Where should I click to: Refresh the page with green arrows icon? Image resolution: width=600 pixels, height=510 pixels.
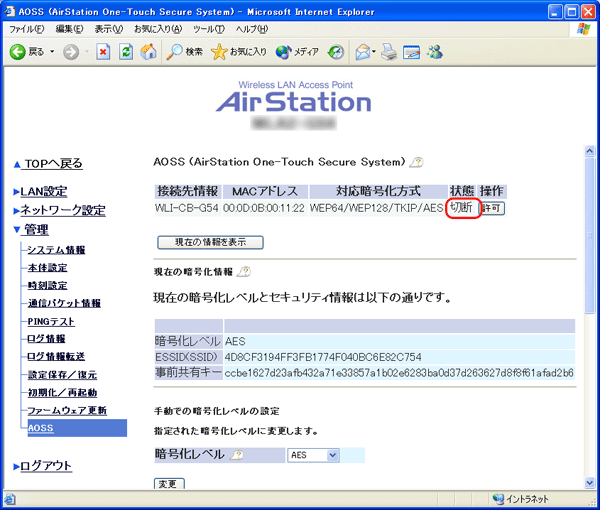126,52
